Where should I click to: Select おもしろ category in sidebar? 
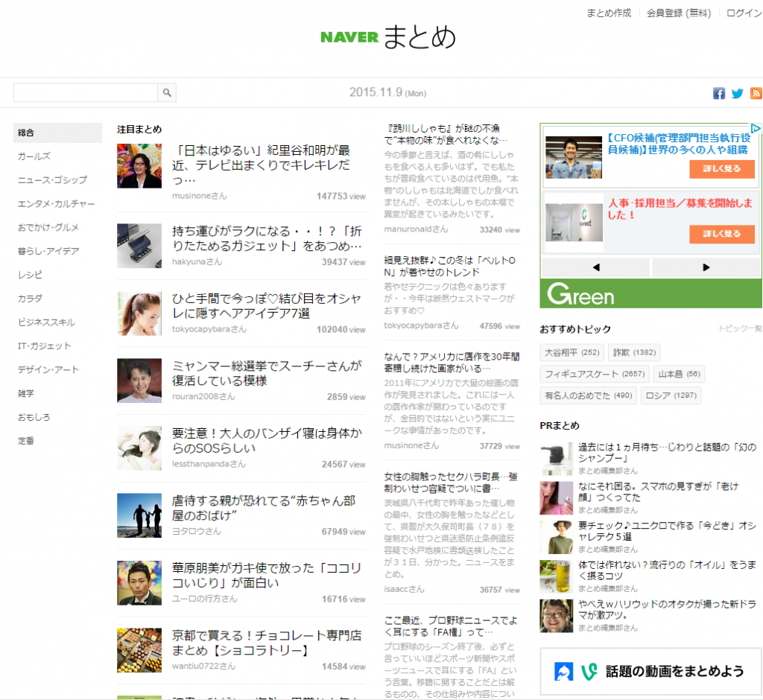[34, 417]
